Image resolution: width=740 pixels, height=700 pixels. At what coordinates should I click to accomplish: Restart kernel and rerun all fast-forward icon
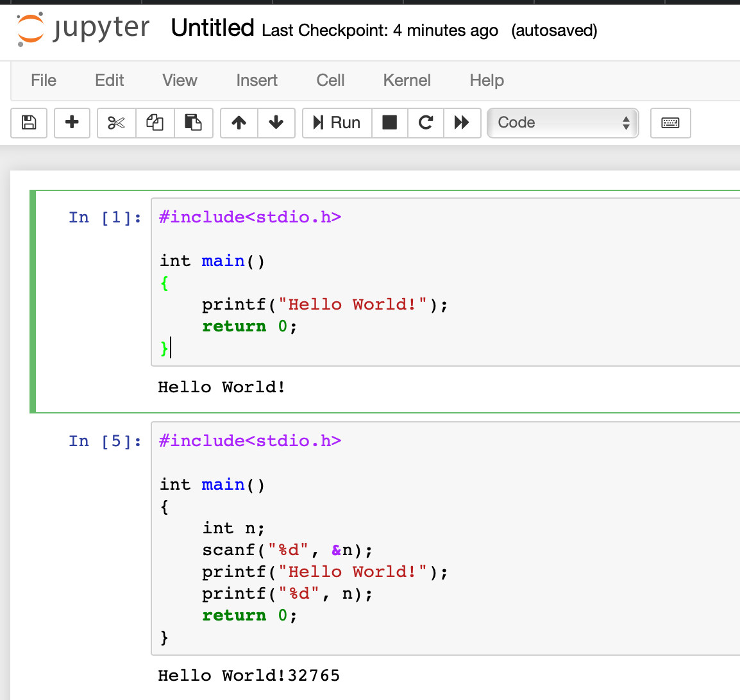[462, 122]
